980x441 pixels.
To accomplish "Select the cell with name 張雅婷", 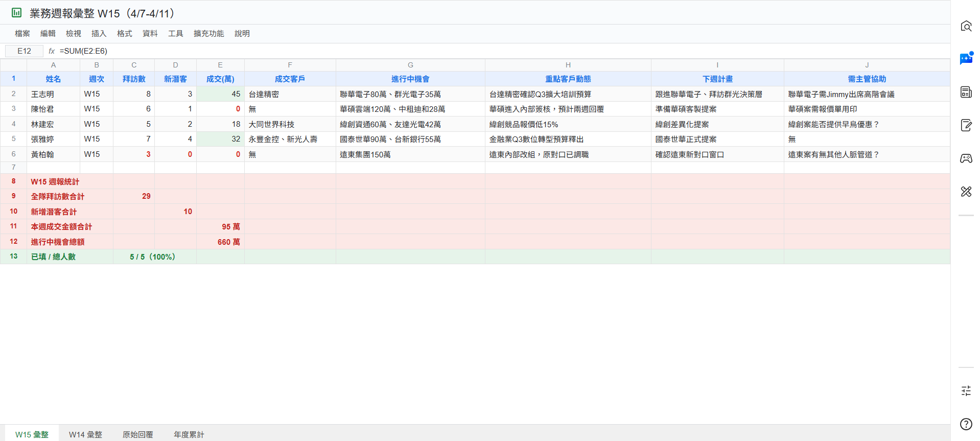I will (53, 139).
